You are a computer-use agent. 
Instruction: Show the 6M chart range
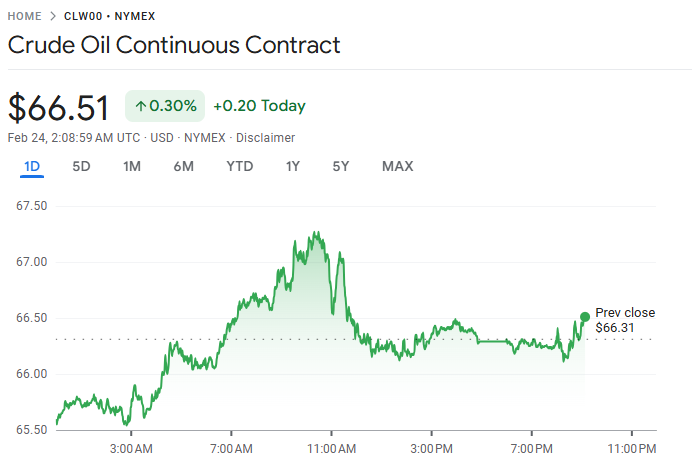click(183, 166)
